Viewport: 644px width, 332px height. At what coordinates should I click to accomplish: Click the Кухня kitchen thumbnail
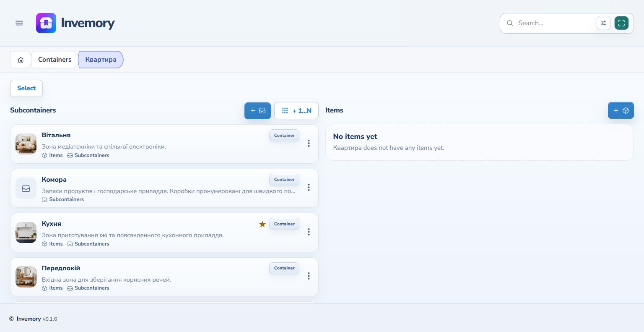[26, 233]
